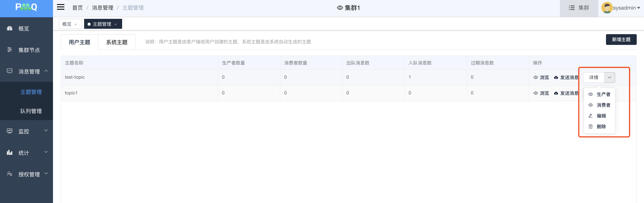Toggle the 详情 dropdown arrow for test-topic
The width and height of the screenshot is (644, 203).
[609, 77]
